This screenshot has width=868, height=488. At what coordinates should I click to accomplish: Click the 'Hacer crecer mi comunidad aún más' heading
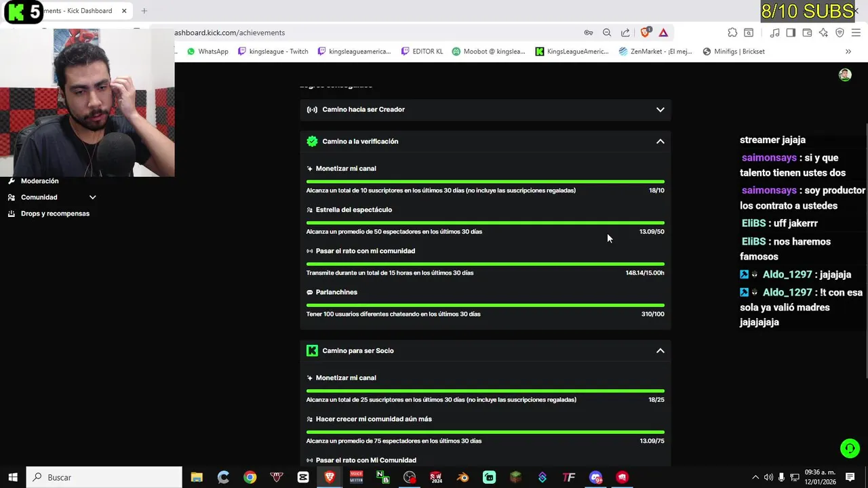pos(374,420)
